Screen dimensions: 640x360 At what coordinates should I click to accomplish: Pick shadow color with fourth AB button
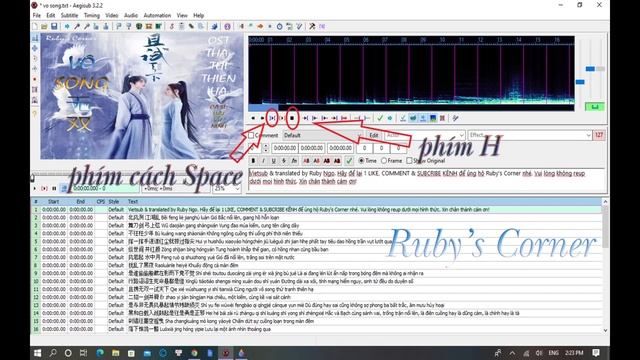[337, 161]
